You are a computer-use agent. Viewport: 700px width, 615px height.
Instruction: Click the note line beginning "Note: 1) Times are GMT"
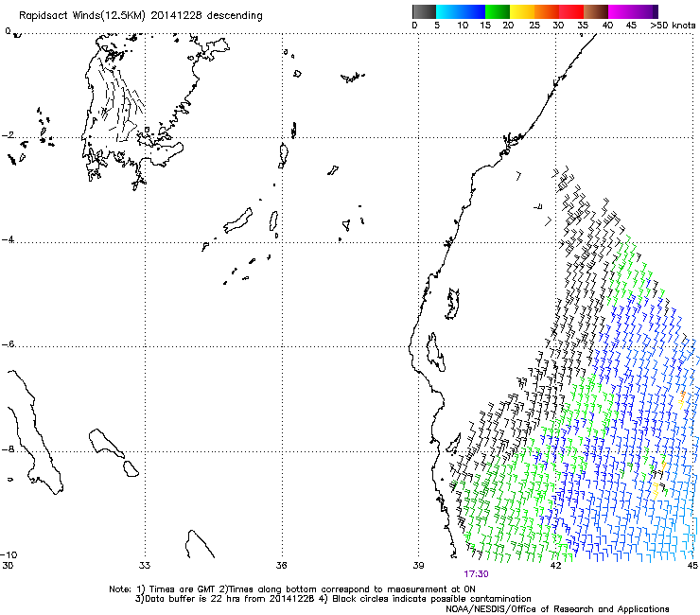tap(292, 589)
